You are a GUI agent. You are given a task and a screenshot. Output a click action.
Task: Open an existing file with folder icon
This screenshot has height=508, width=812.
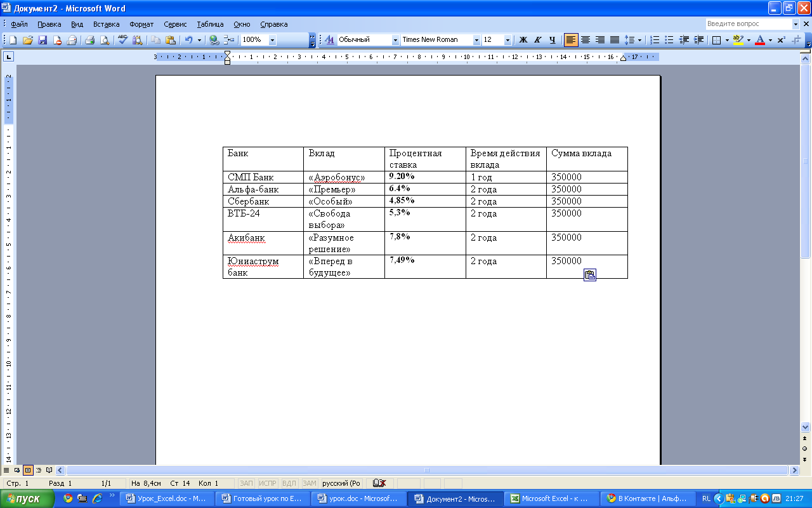(28, 39)
